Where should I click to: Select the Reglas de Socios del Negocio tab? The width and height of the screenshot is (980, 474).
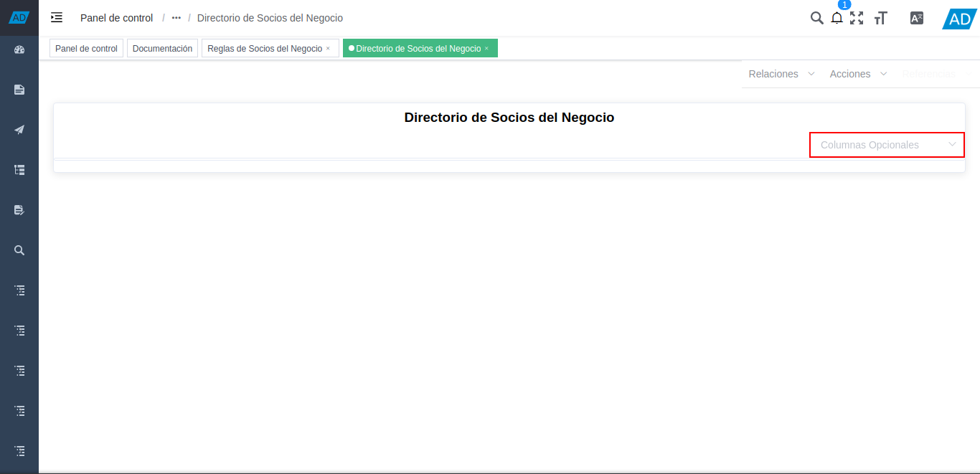(264, 48)
